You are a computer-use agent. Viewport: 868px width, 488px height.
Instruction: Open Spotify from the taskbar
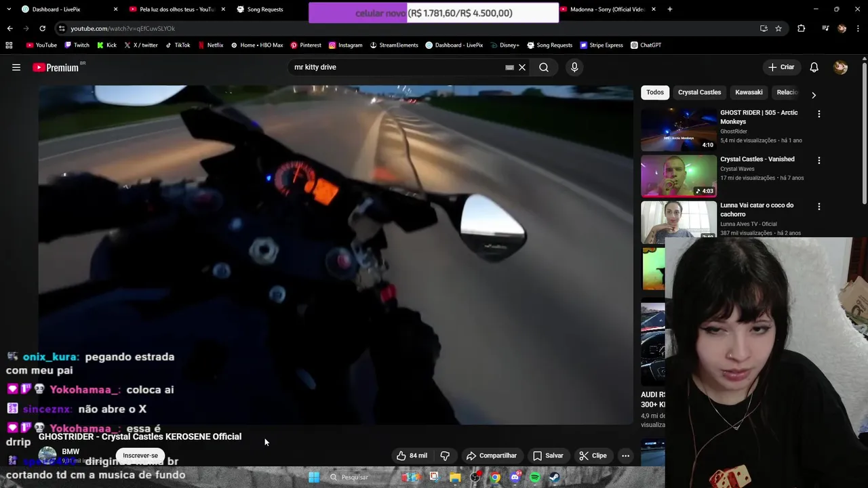(x=534, y=477)
